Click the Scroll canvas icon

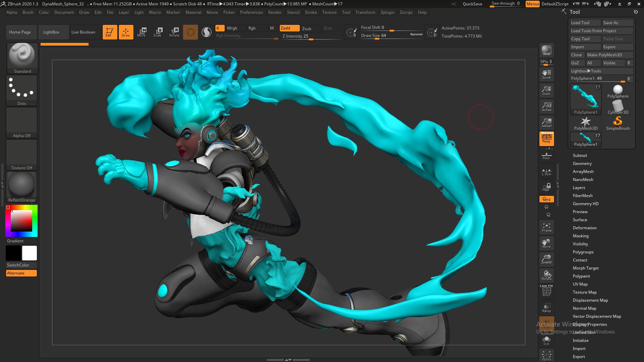(546, 74)
